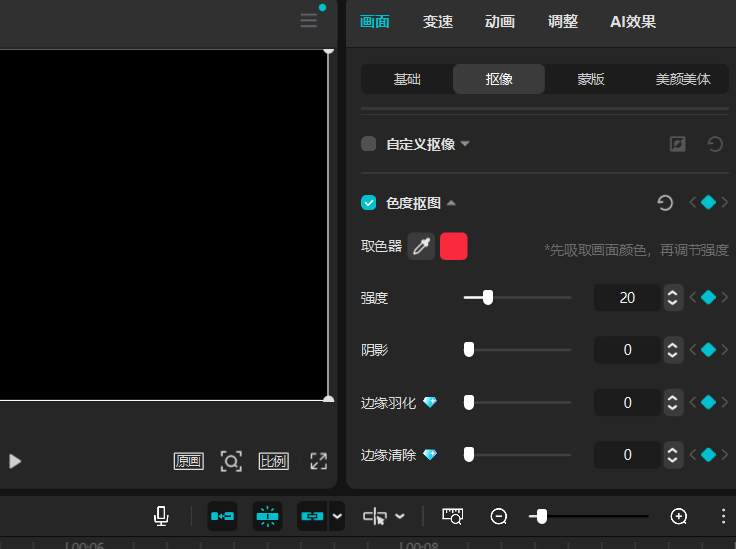This screenshot has width=736, height=549.
Task: Click the 阴影 value field
Action: (627, 350)
